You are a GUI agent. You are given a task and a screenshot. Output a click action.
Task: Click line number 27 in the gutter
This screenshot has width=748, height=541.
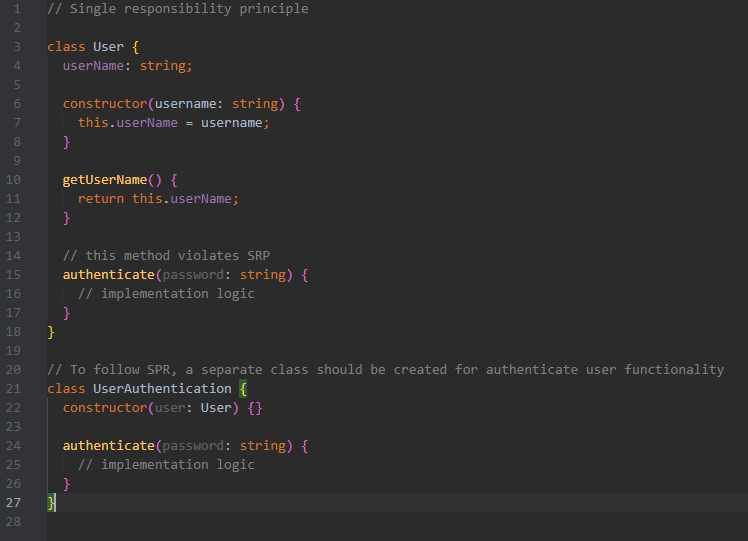(x=13, y=503)
